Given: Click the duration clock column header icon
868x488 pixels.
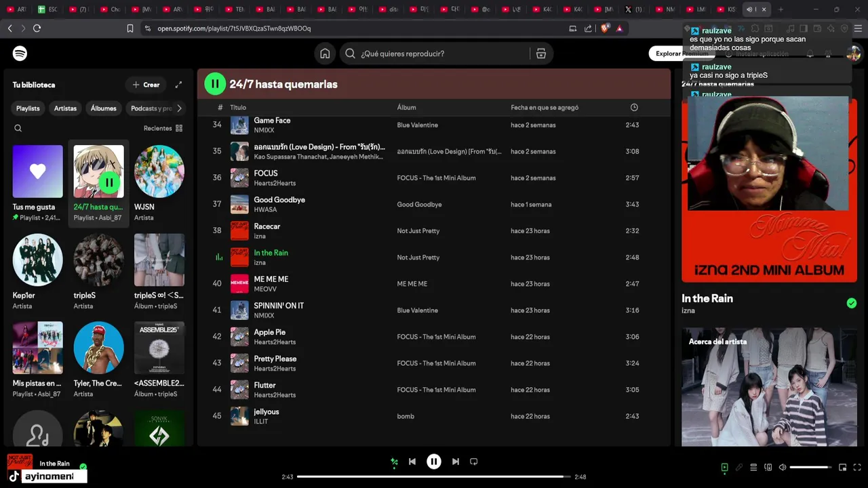Looking at the screenshot, I should [634, 107].
